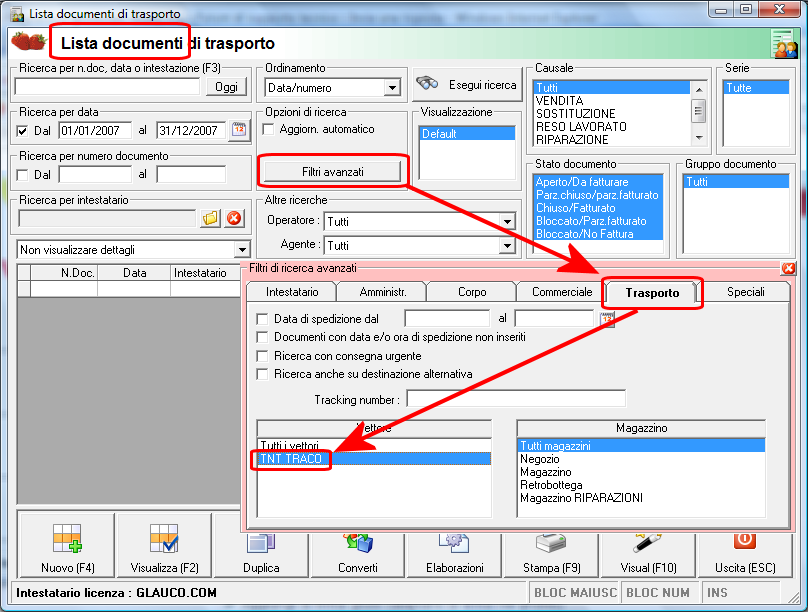Click Uscita (ESC) exit button
The width and height of the screenshot is (808, 612).
coord(745,555)
